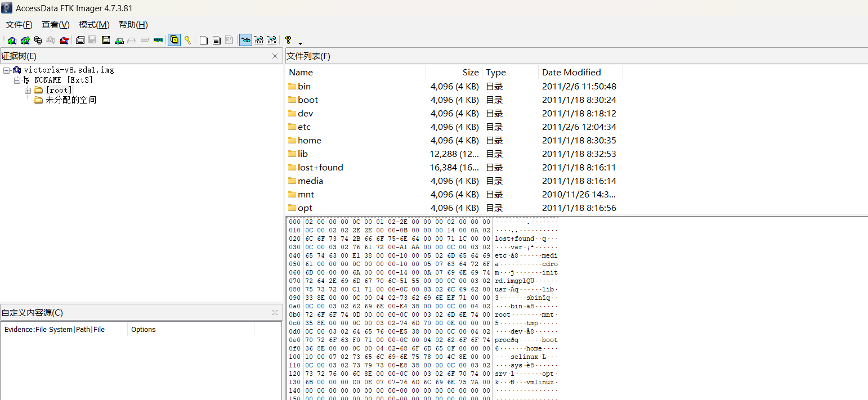This screenshot has height=400, width=868.
Task: Click Add All Attached Devices icon
Action: [x=25, y=41]
